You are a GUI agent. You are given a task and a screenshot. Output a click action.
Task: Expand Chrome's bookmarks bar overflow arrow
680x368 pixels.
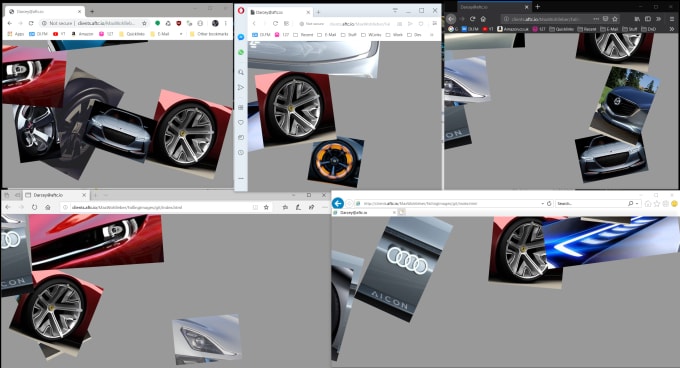pyautogui.click(x=181, y=34)
